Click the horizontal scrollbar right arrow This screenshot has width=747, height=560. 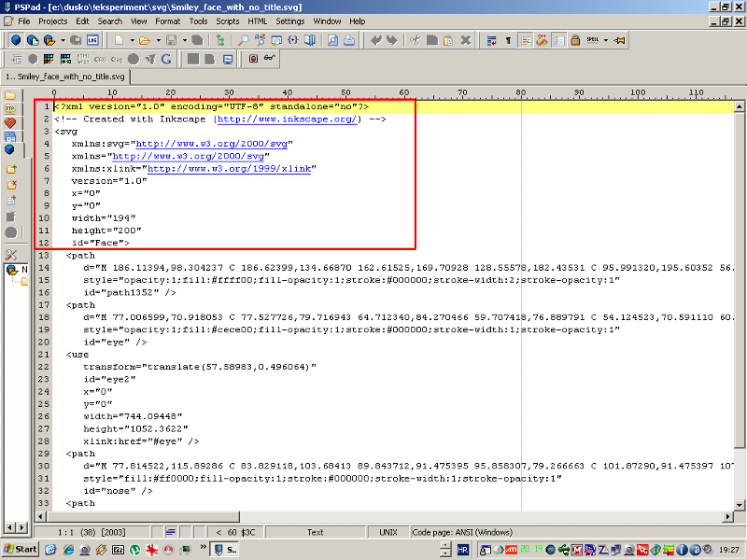[727, 517]
